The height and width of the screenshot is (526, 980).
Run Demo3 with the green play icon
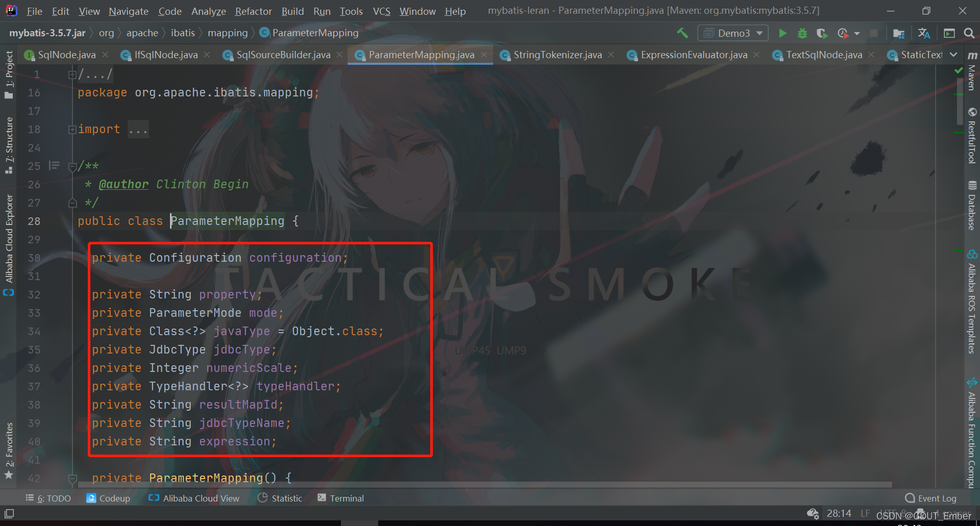pyautogui.click(x=782, y=33)
